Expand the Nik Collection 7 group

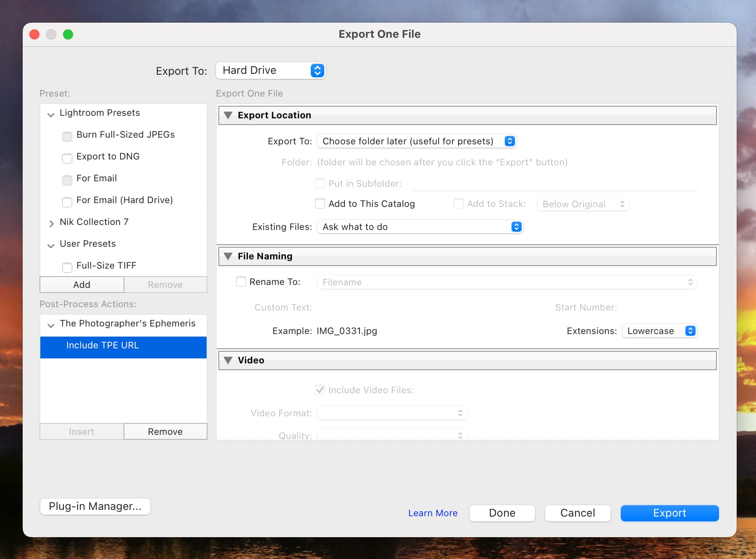(51, 223)
